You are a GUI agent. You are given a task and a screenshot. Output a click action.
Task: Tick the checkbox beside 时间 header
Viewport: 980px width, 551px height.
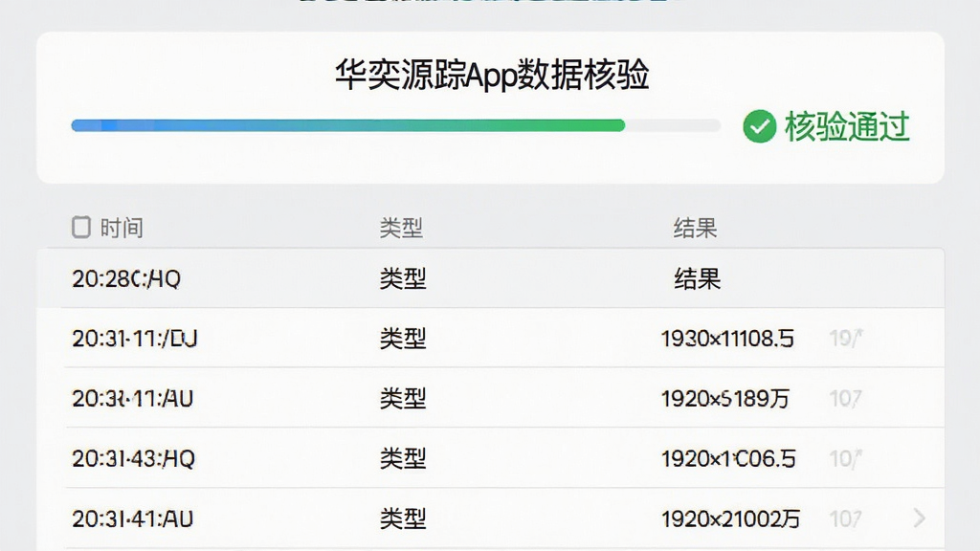(x=81, y=228)
